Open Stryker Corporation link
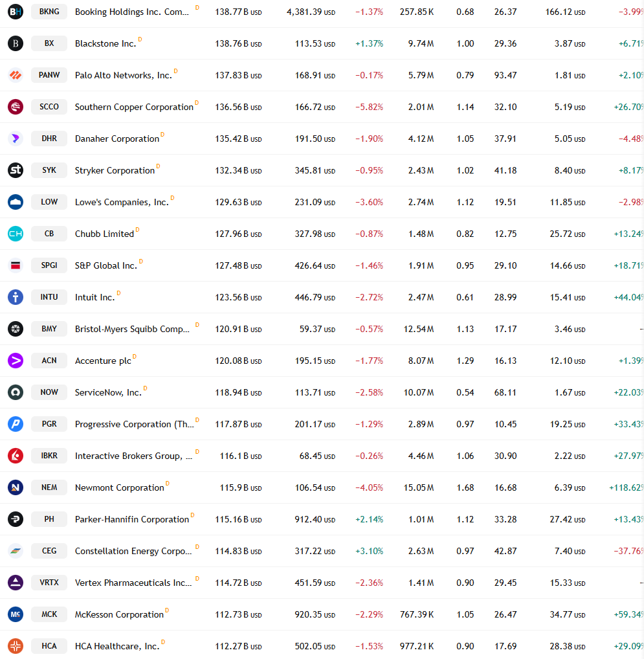The width and height of the screenshot is (644, 659). tap(115, 171)
